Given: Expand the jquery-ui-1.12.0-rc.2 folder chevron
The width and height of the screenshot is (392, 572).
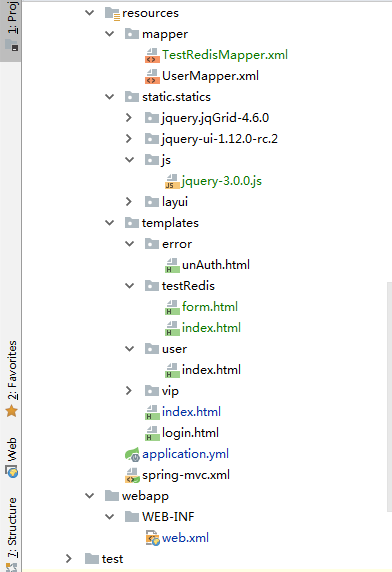Looking at the screenshot, I should coord(129,139).
